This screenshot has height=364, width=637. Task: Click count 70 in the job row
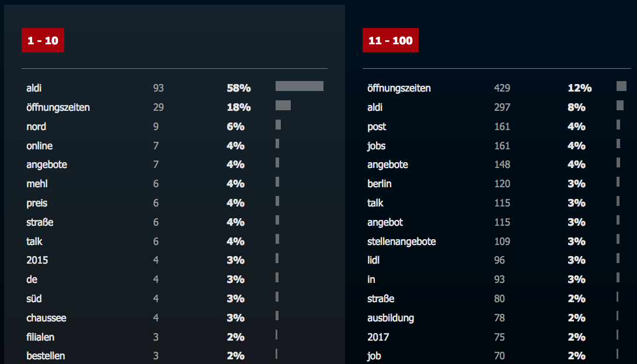499,356
